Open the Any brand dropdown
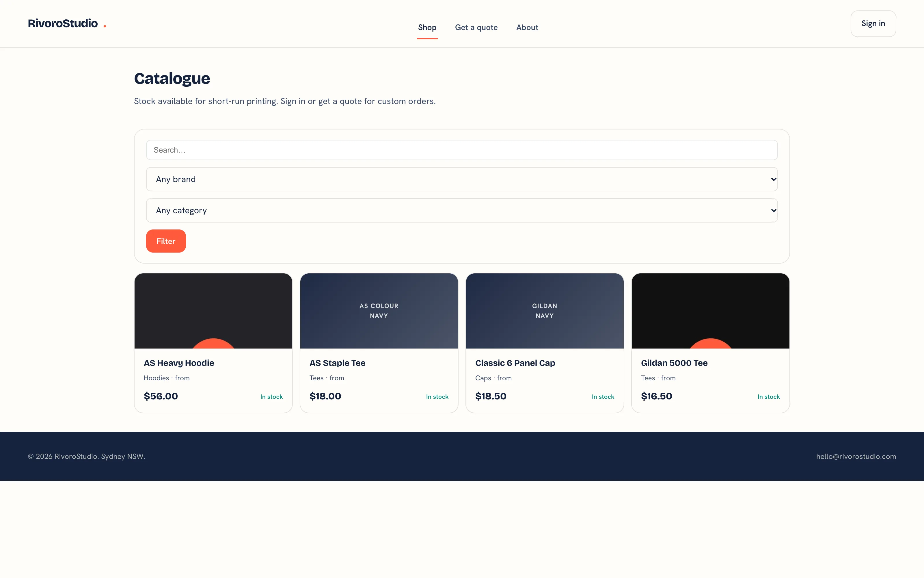This screenshot has height=578, width=924. [462, 179]
